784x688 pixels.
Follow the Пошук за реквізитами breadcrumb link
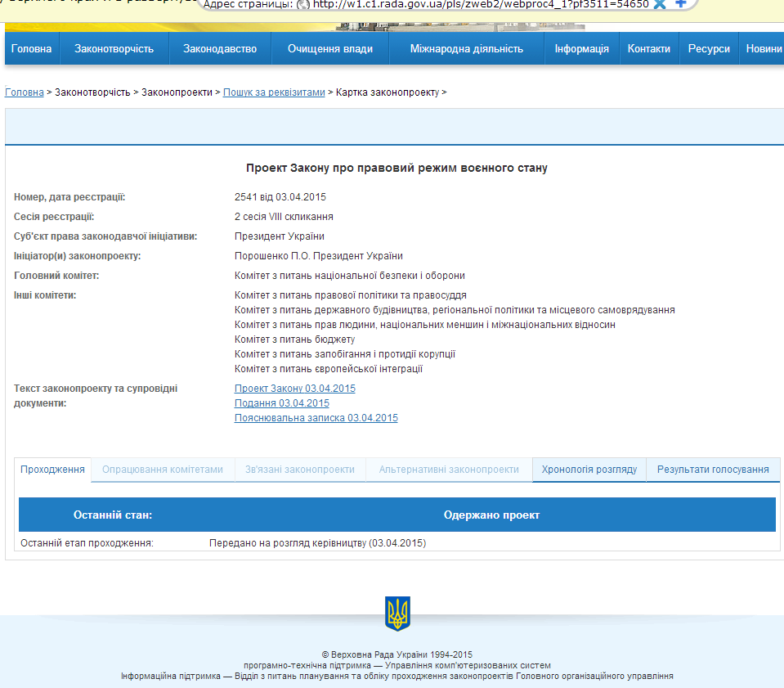(274, 92)
